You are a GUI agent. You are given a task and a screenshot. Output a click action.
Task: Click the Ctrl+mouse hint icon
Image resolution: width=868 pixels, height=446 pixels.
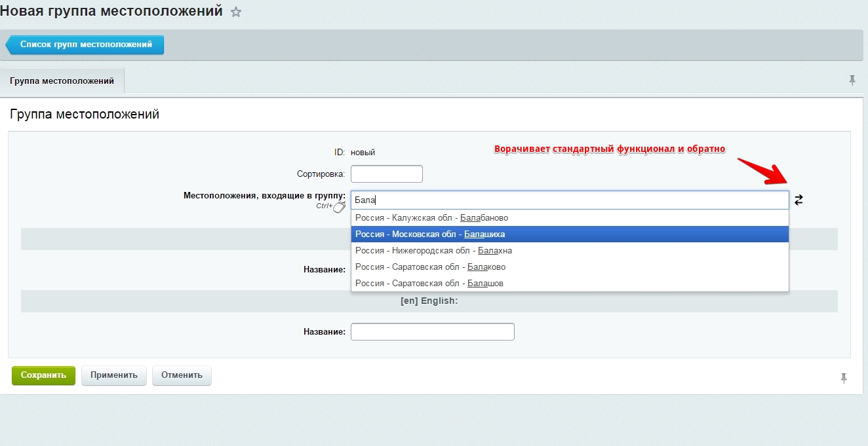point(338,207)
